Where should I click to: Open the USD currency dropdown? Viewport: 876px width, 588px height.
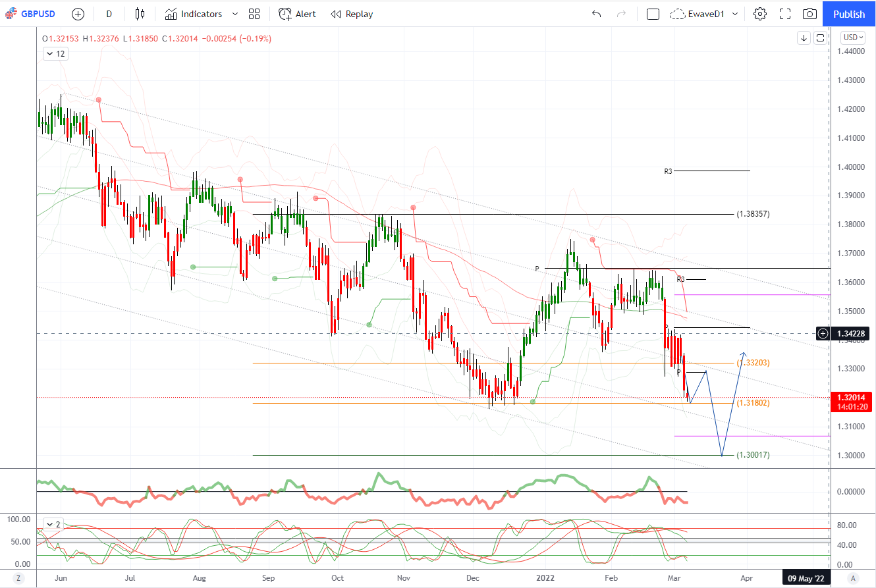pyautogui.click(x=854, y=38)
